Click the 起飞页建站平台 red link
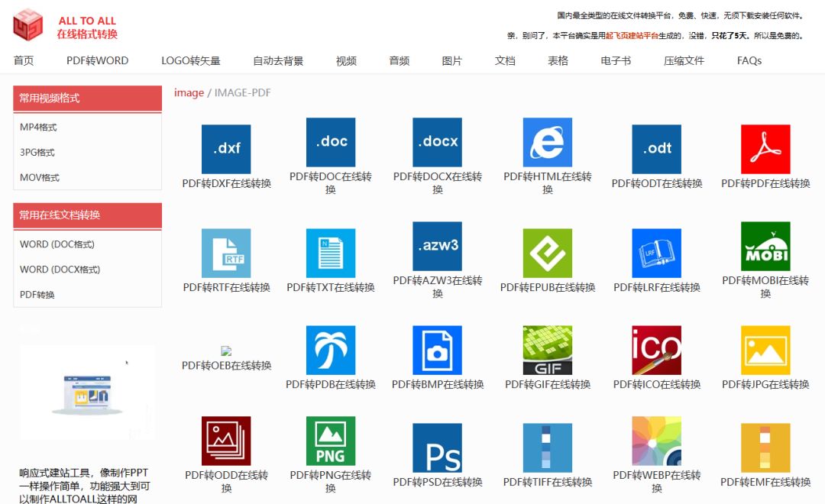This screenshot has width=825, height=504. [x=632, y=35]
